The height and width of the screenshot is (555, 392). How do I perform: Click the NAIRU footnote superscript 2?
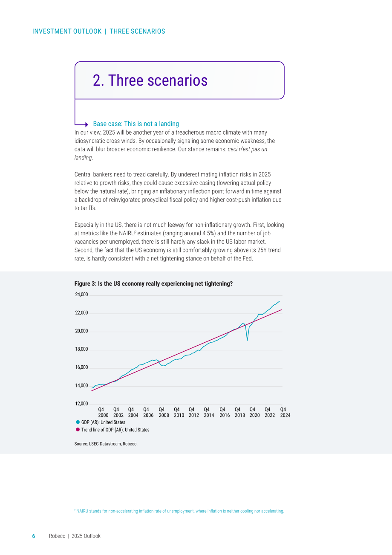point(136,232)
